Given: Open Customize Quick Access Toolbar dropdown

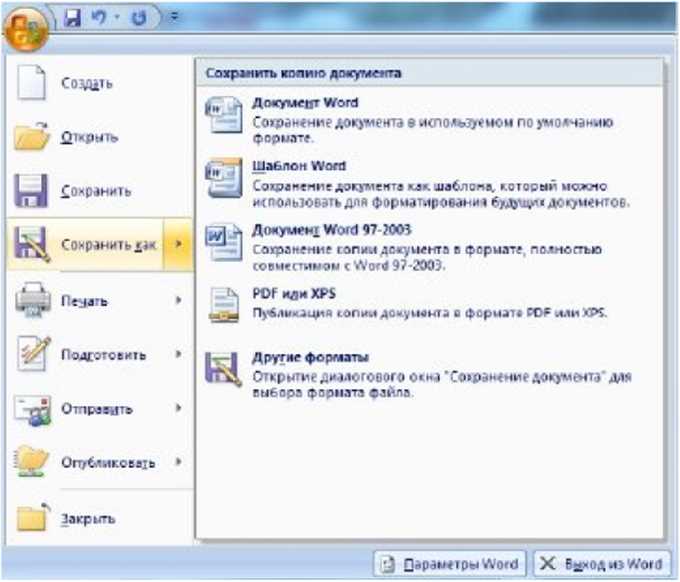Looking at the screenshot, I should click(x=174, y=17).
